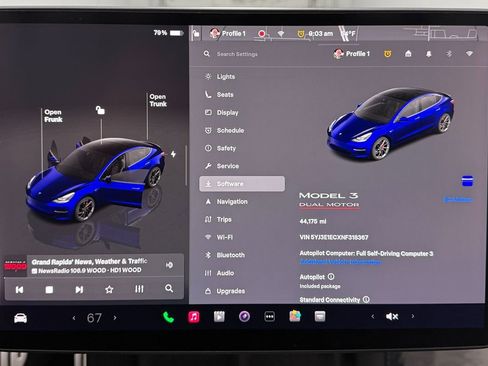Open the all apps three-dot launcher

[269, 316]
